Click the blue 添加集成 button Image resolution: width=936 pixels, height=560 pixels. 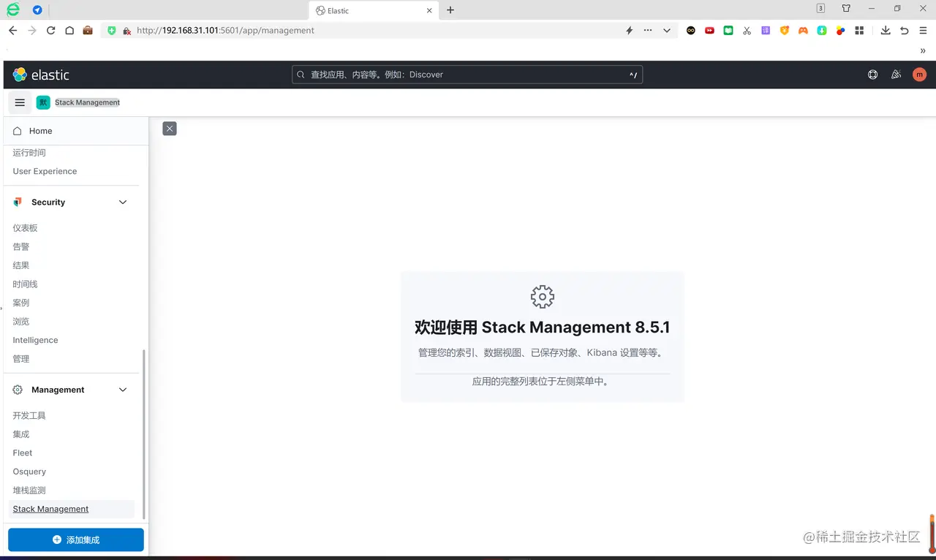coord(76,540)
